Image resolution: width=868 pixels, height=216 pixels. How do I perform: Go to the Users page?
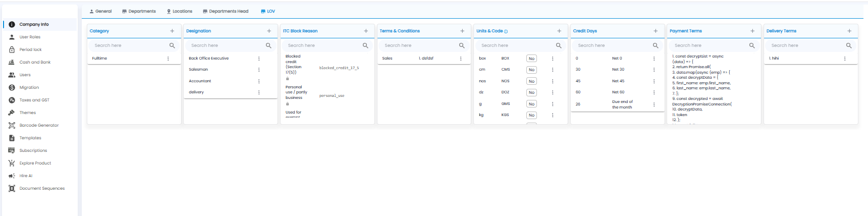click(x=25, y=75)
